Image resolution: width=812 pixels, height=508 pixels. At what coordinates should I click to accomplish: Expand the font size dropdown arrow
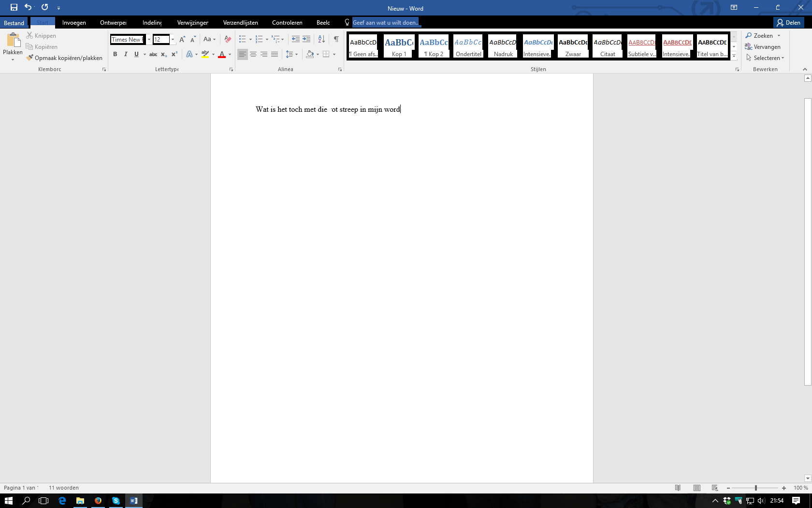click(x=173, y=40)
